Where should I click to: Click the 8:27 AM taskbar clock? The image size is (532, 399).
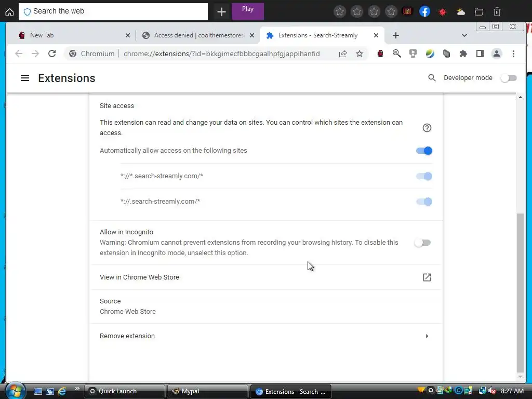point(512,391)
